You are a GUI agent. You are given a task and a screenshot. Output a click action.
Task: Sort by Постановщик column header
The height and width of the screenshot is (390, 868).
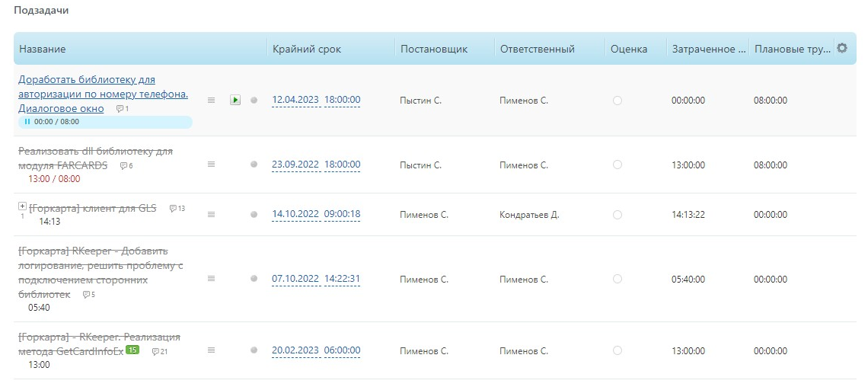coord(434,49)
